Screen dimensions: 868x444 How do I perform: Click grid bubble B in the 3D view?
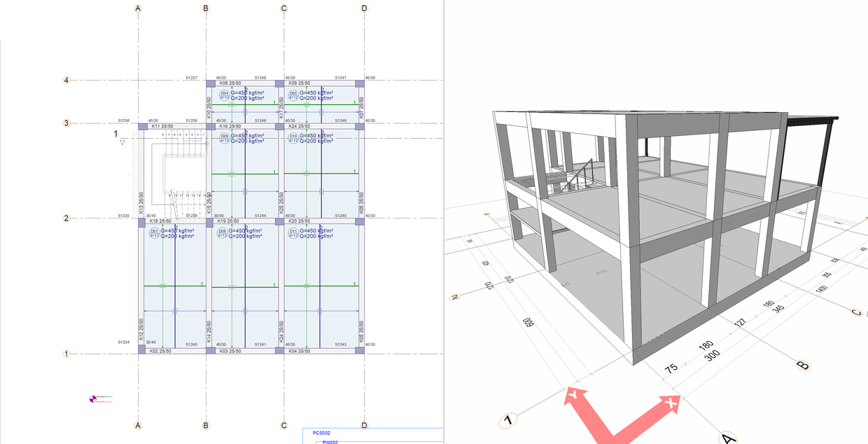pos(803,364)
